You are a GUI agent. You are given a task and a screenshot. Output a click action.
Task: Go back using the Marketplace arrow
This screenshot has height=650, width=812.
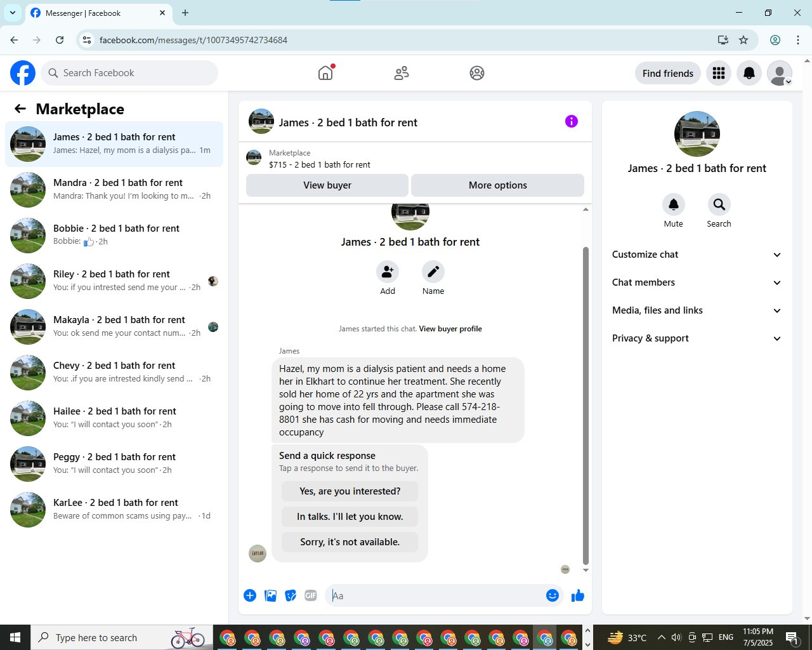click(20, 109)
